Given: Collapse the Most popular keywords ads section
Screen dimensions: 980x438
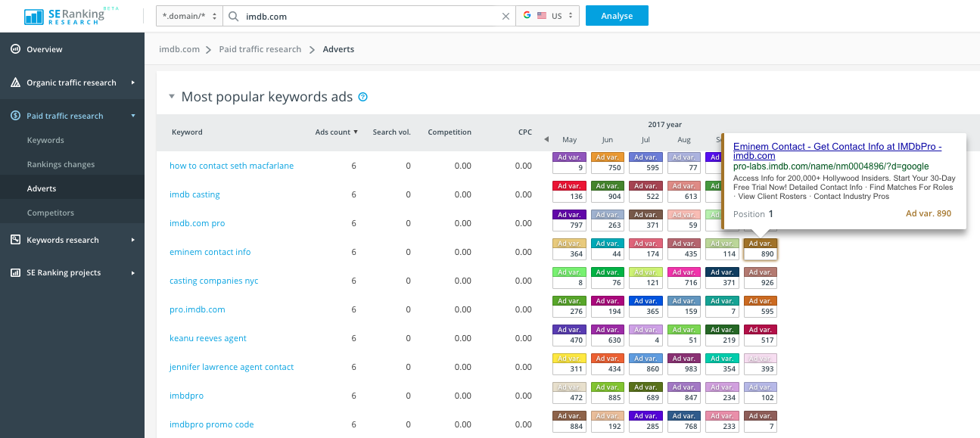Looking at the screenshot, I should (172, 97).
